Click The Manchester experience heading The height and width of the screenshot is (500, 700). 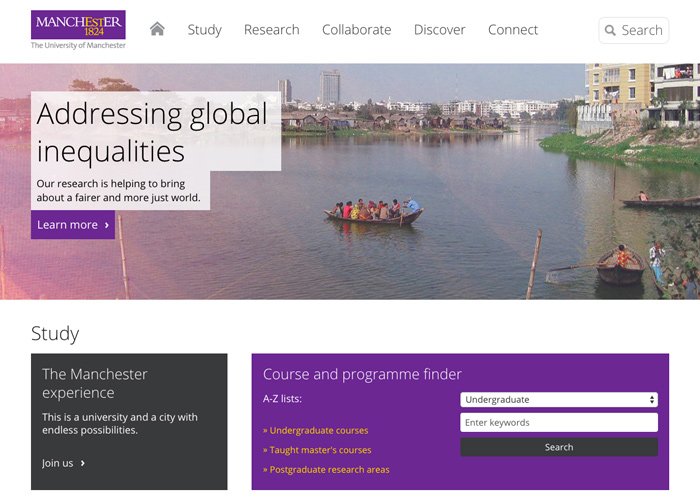[95, 383]
